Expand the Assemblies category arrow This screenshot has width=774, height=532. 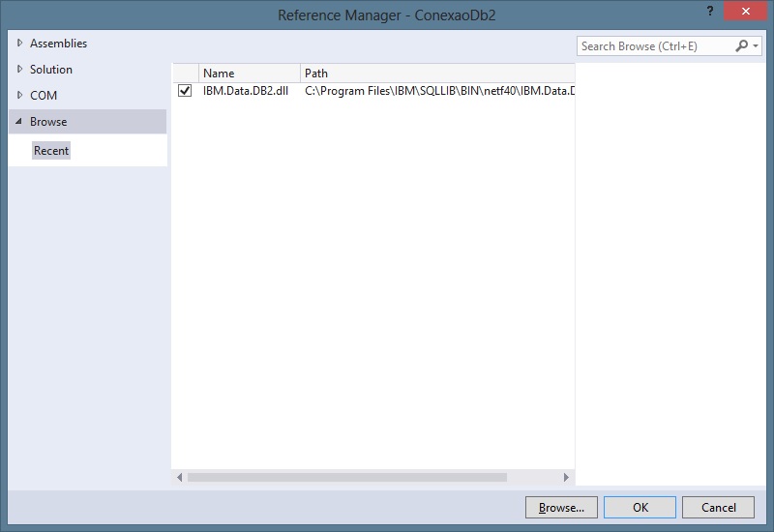(19, 44)
